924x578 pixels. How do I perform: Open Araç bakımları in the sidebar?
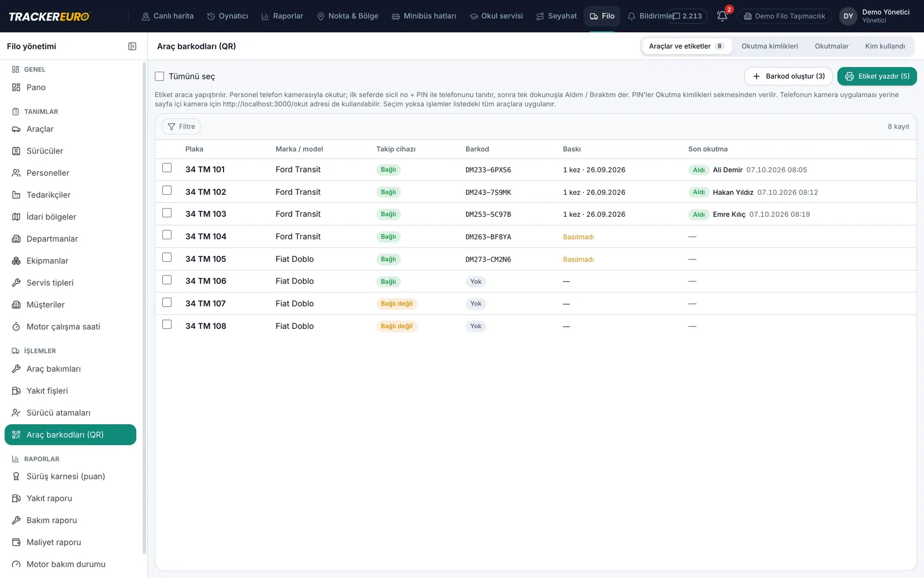[70, 369]
